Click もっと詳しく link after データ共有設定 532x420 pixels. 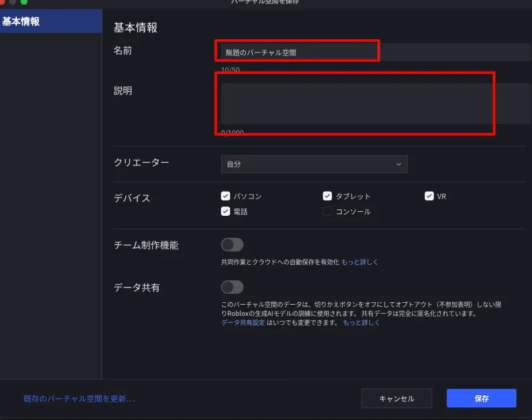[x=361, y=323]
